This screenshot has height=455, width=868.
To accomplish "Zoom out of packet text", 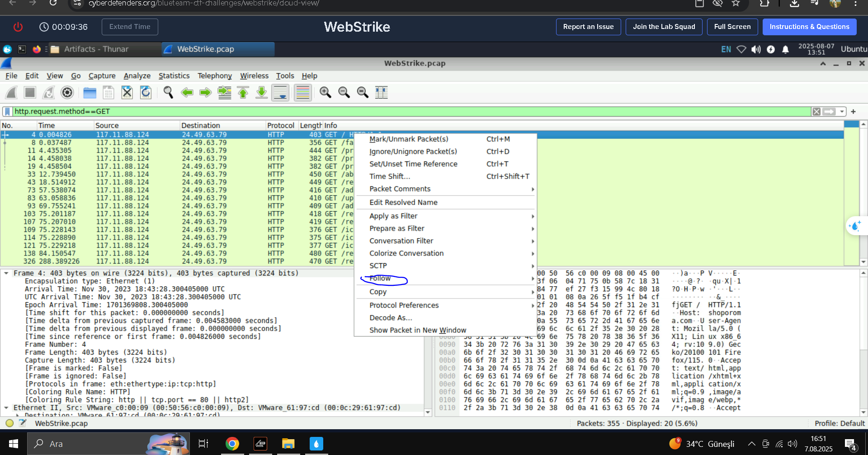I will [344, 93].
